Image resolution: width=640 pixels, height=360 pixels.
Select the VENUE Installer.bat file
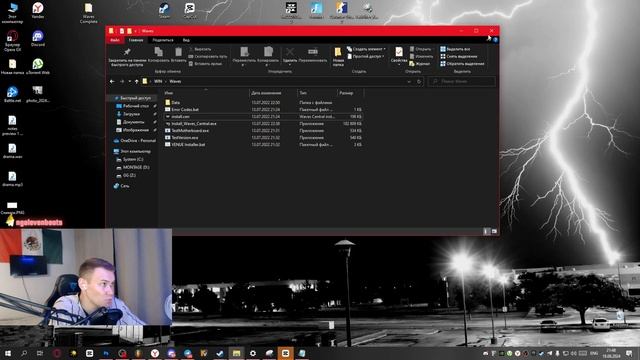click(263, 144)
